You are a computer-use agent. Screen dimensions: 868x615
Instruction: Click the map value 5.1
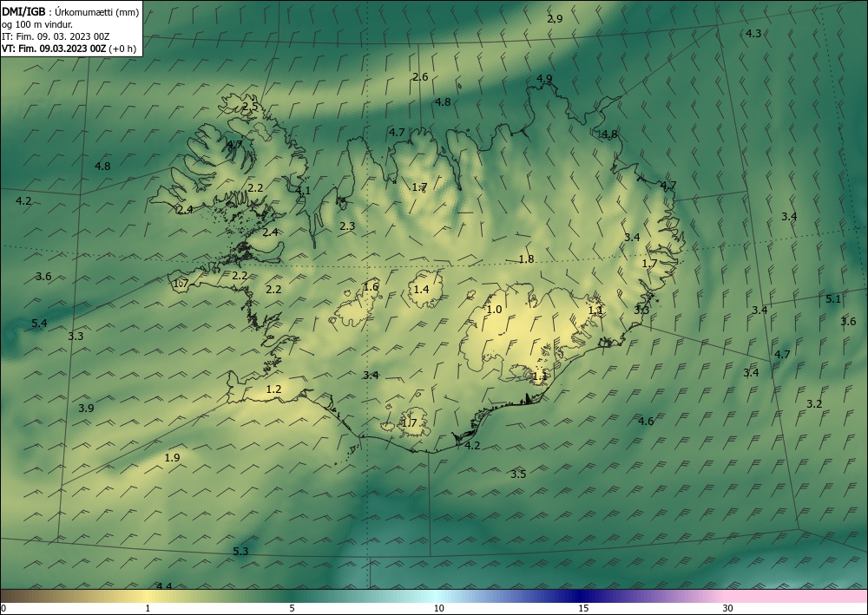[833, 299]
